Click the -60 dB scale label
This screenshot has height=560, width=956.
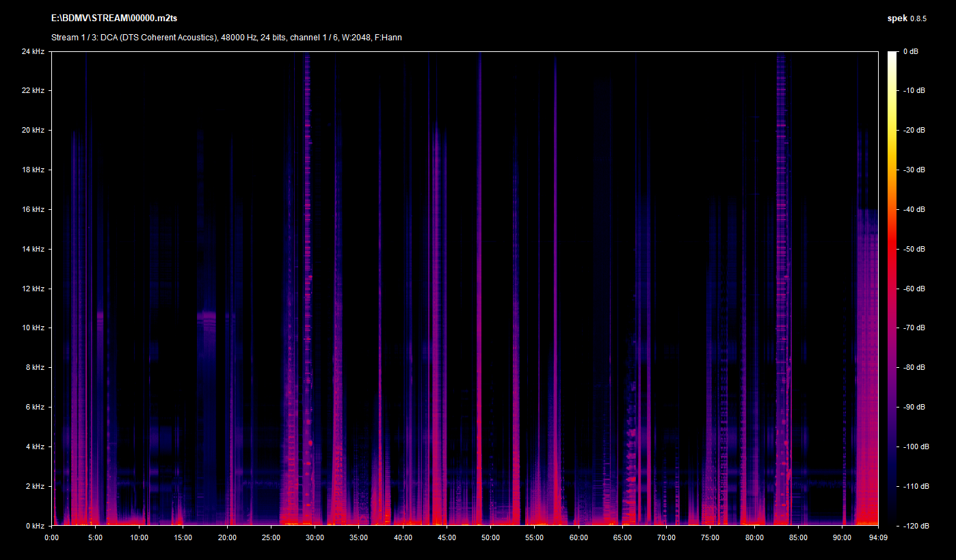(x=914, y=289)
